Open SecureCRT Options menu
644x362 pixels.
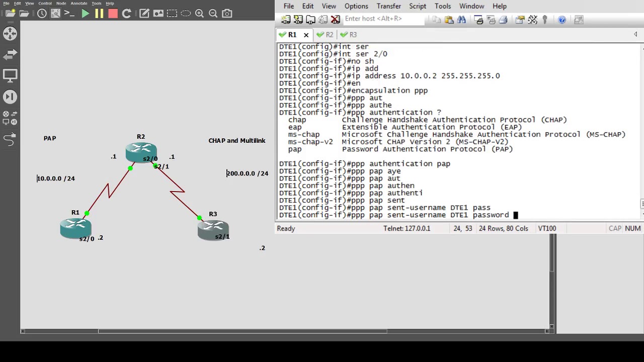(356, 6)
